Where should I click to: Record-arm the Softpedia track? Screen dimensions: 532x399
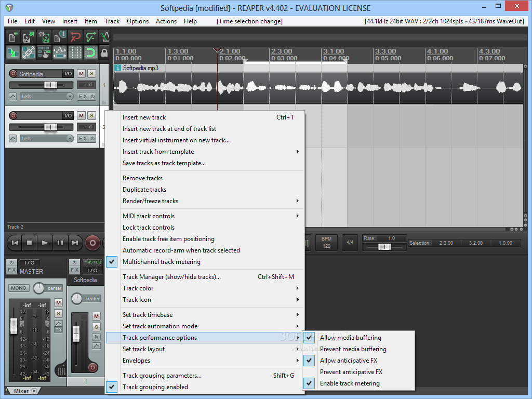point(13,74)
